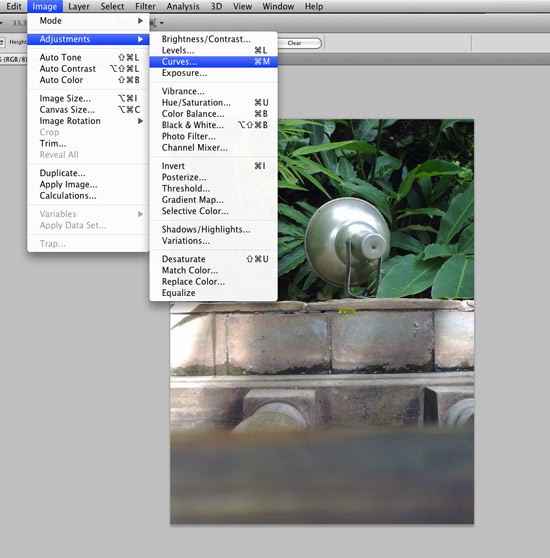This screenshot has width=550, height=558.
Task: Open Hue/Saturation adjustment
Action: (x=213, y=102)
